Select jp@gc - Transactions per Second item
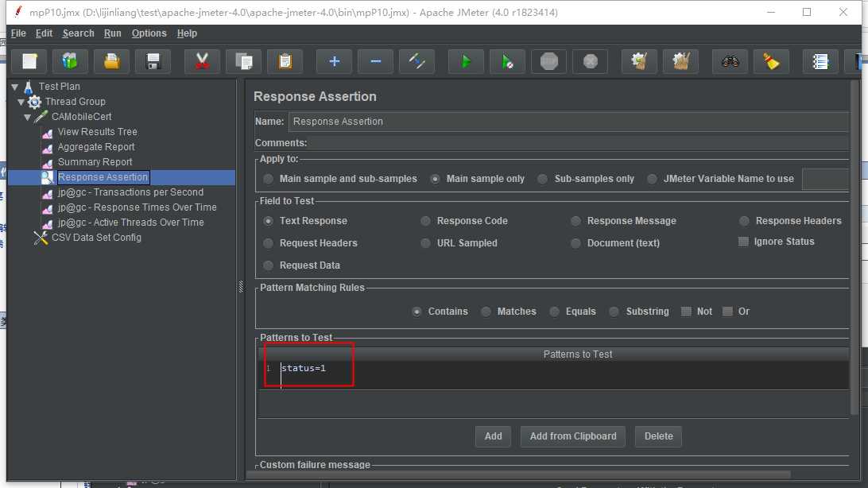 130,192
